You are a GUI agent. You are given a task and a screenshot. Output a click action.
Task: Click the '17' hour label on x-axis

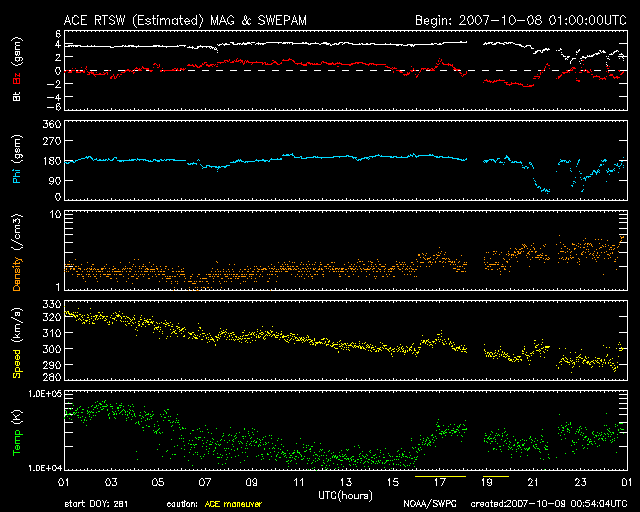[x=439, y=483]
